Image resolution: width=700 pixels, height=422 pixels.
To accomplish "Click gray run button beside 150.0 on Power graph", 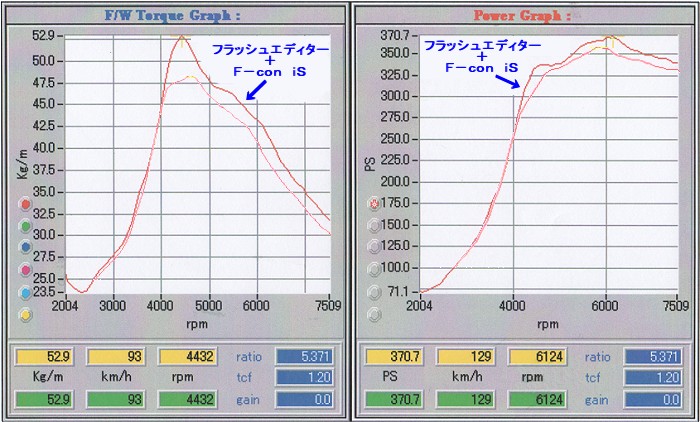I will 374,226.
